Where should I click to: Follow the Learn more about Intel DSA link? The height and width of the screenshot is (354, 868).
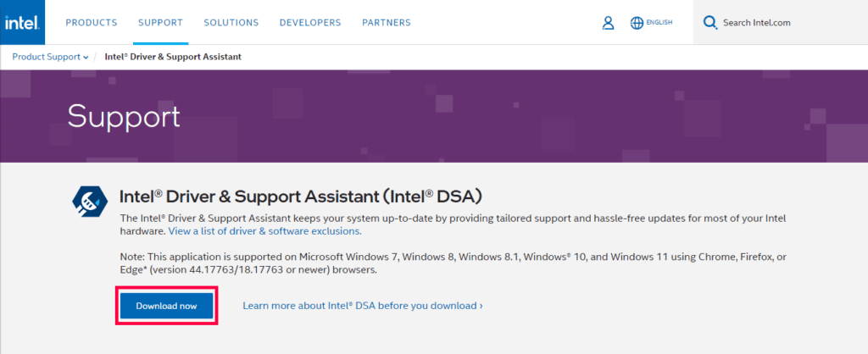click(x=362, y=306)
